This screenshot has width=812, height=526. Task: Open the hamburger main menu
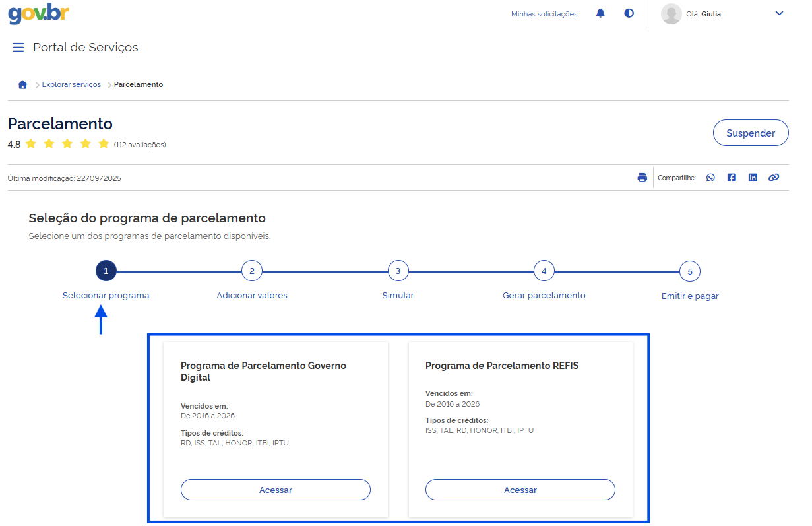click(18, 48)
